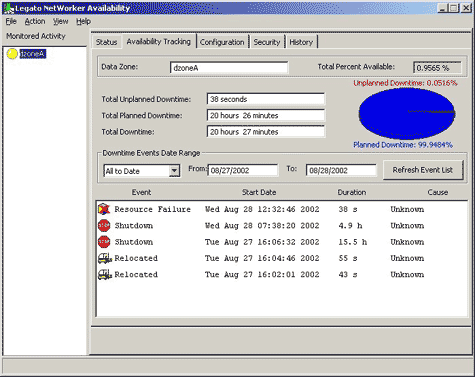This screenshot has width=475, height=377.
Task: Open the View menu
Action: [60, 21]
